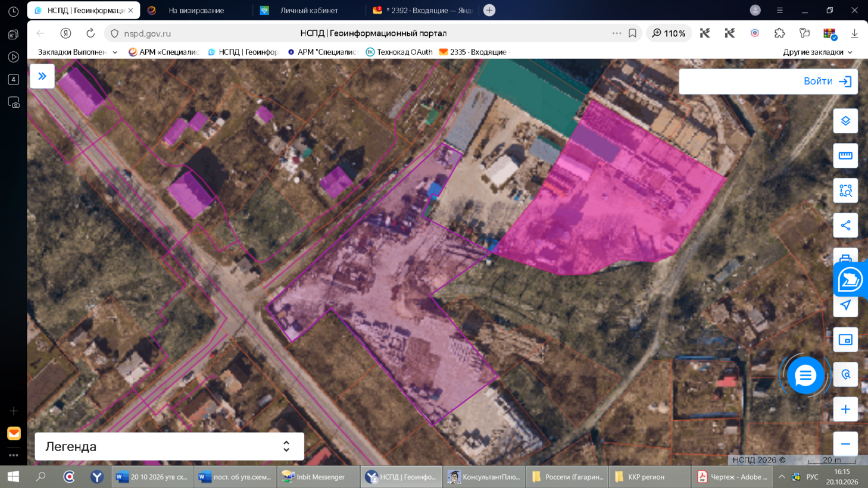Go back to previous page
868x488 pixels.
click(40, 33)
